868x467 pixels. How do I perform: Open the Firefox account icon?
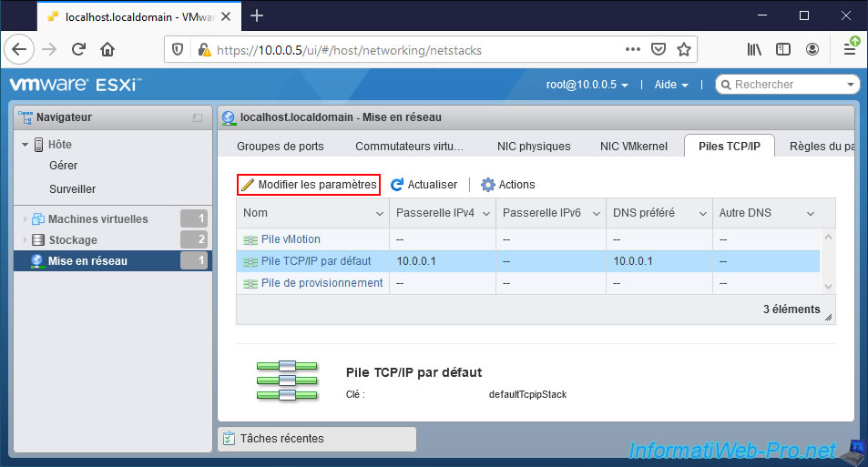(x=812, y=49)
